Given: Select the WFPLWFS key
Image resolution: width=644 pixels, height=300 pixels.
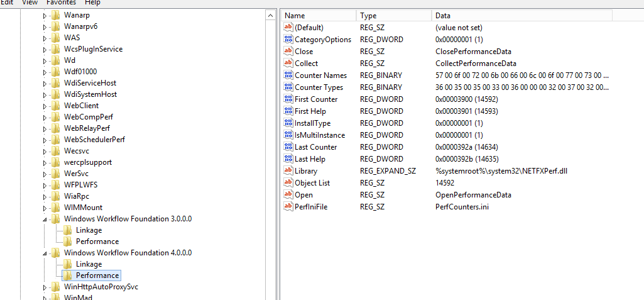Looking at the screenshot, I should (x=80, y=185).
